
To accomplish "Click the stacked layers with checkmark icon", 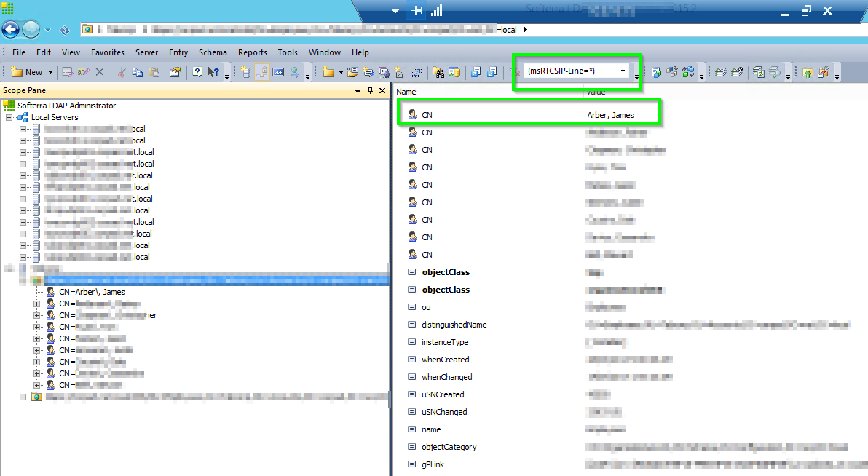I will pos(737,72).
